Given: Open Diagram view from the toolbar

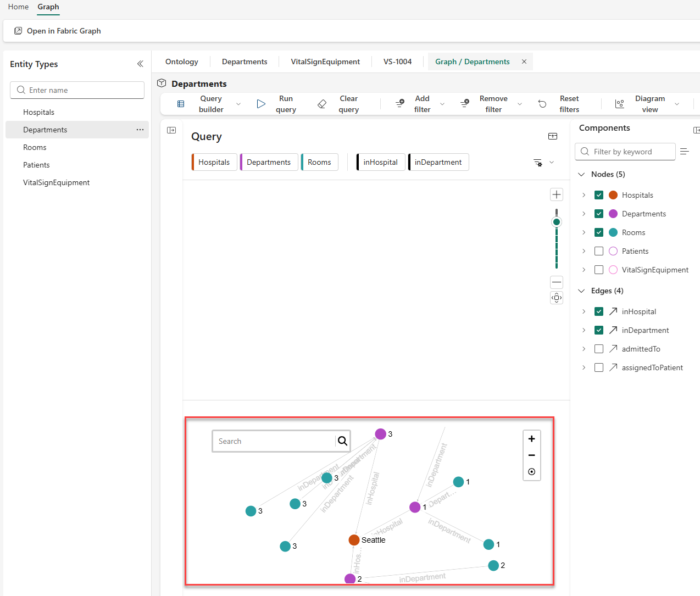Looking at the screenshot, I should pos(620,103).
